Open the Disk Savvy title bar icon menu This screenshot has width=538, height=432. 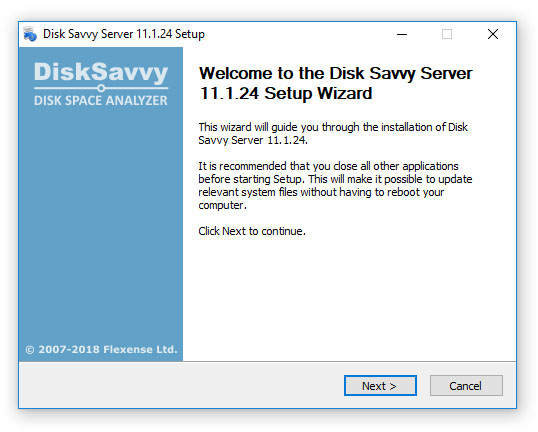tap(30, 34)
